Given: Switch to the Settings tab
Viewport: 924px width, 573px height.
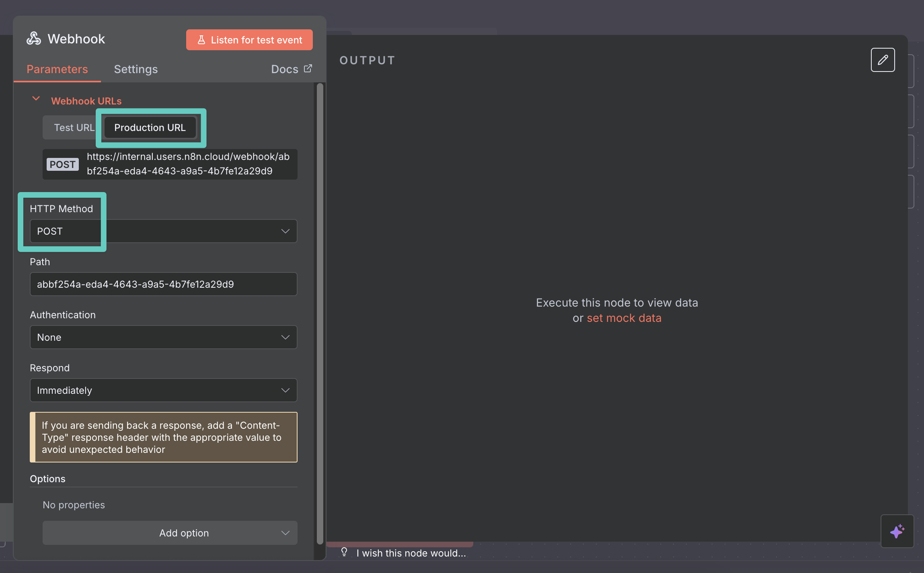Looking at the screenshot, I should coord(136,69).
